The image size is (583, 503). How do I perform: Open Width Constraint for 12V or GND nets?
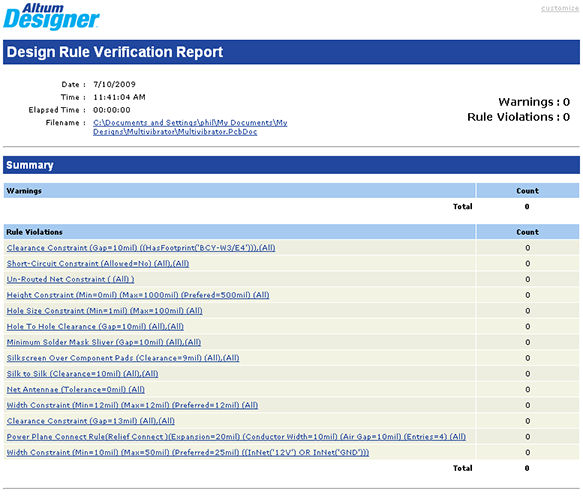click(188, 452)
